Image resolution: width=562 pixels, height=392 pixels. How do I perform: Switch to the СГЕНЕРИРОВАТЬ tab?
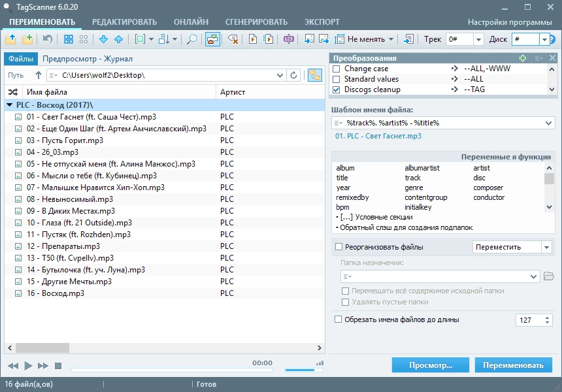point(256,22)
